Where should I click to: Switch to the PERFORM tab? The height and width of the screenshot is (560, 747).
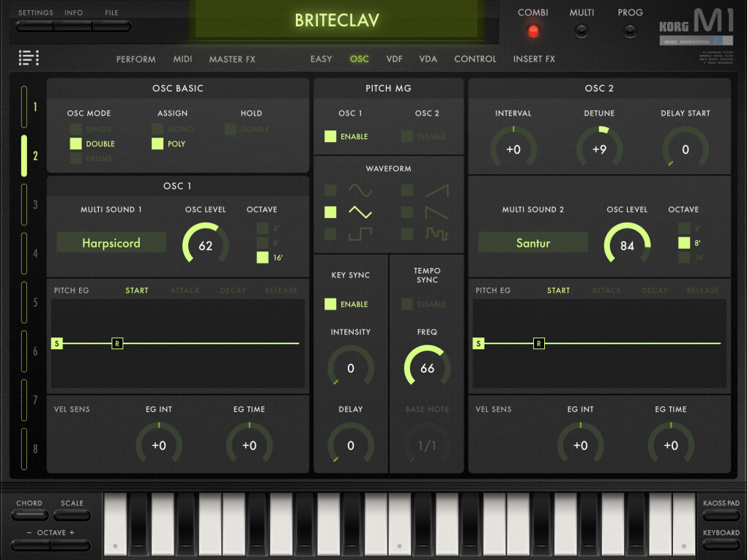(x=135, y=59)
